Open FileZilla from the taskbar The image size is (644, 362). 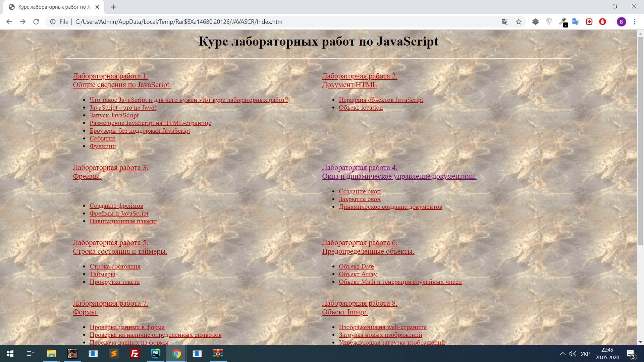click(135, 354)
